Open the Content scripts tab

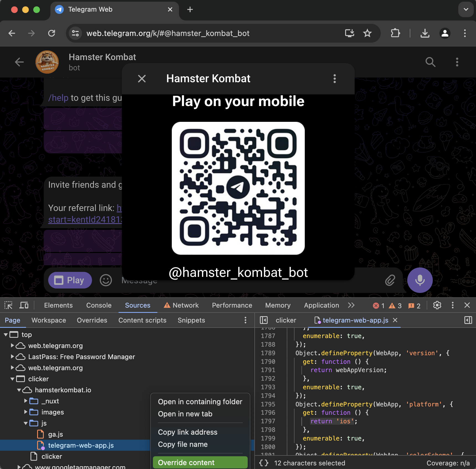(x=142, y=320)
